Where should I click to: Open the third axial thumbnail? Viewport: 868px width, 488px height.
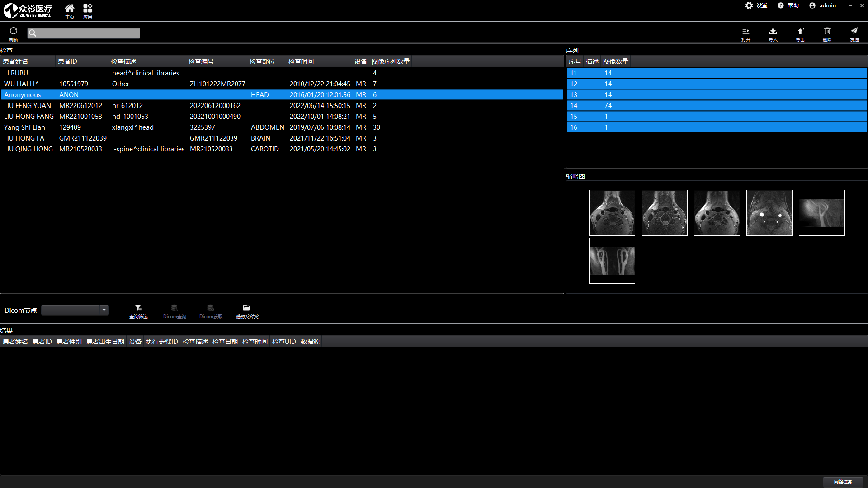click(717, 213)
